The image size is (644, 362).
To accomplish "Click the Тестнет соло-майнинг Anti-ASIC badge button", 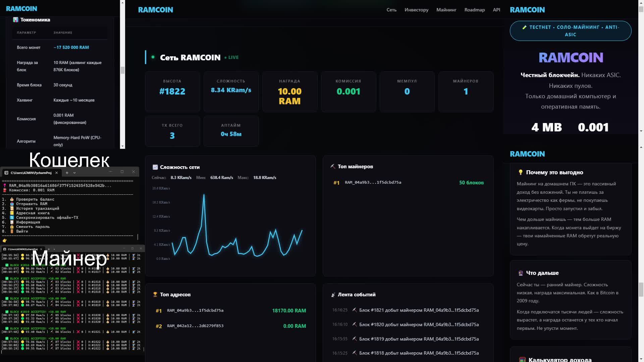I will click(571, 31).
